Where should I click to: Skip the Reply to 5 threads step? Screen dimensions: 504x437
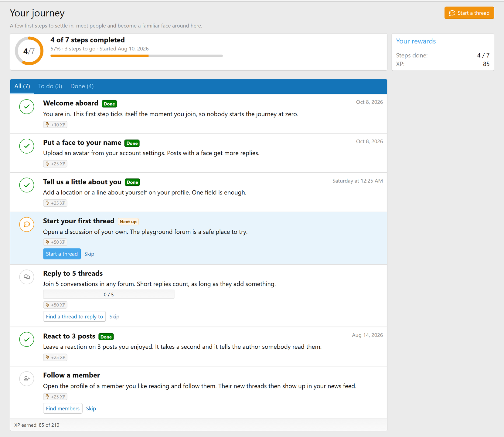tap(114, 317)
